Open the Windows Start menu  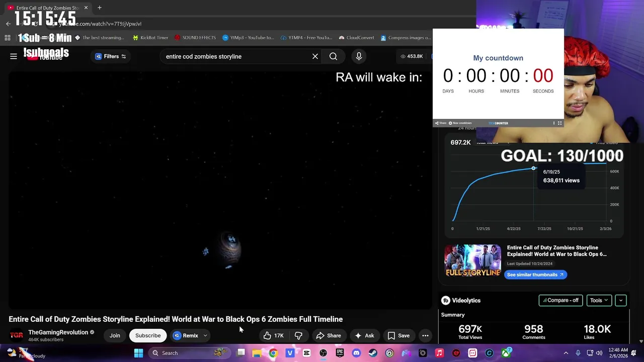[x=138, y=353]
